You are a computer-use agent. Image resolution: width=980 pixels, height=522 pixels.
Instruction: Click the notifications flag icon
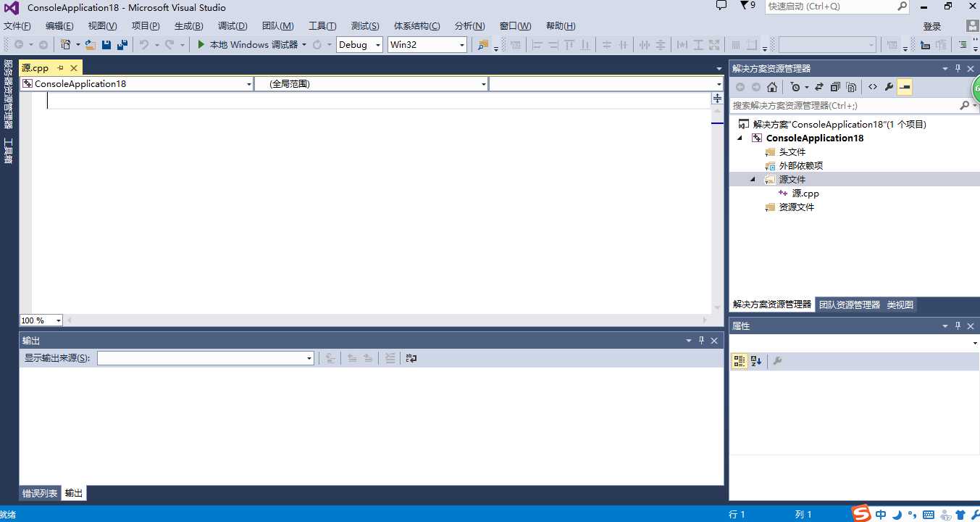(x=745, y=6)
